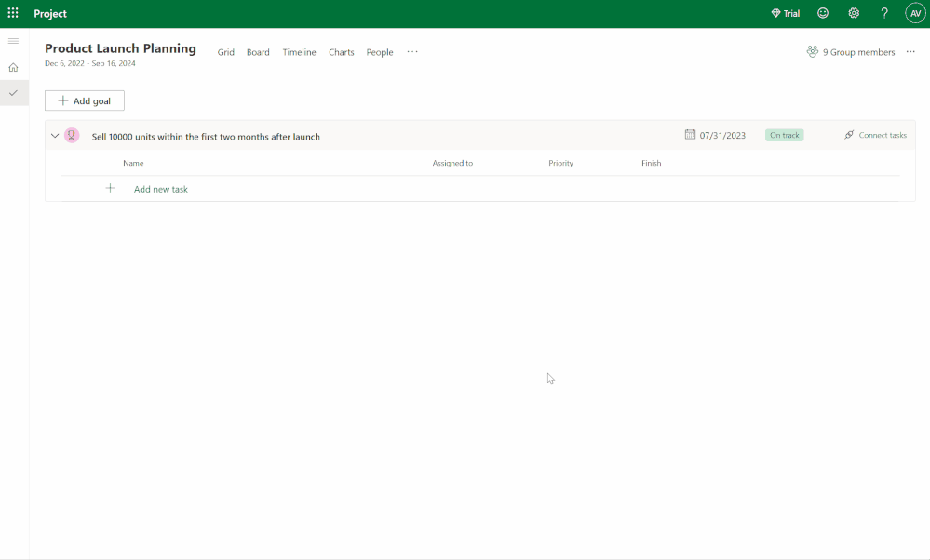Open the AV account avatar
This screenshot has width=930, height=560.
(x=915, y=13)
